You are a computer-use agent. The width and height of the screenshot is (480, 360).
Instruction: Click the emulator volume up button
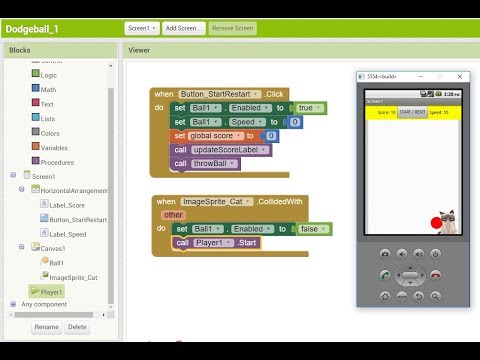[x=419, y=254]
